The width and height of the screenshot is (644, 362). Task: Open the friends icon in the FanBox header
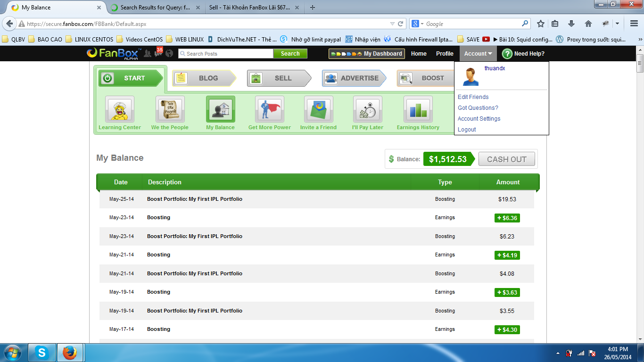click(x=147, y=54)
